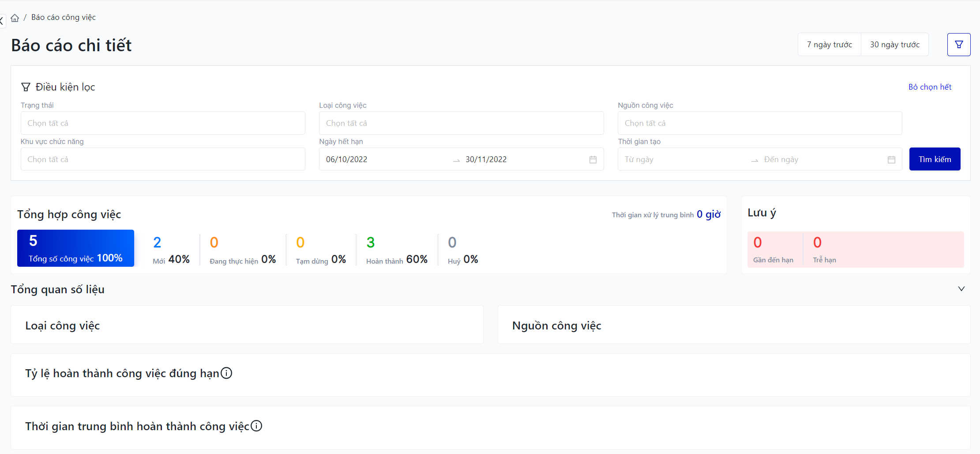The width and height of the screenshot is (980, 454).
Task: Select the 7 ngày trước range
Action: [829, 45]
